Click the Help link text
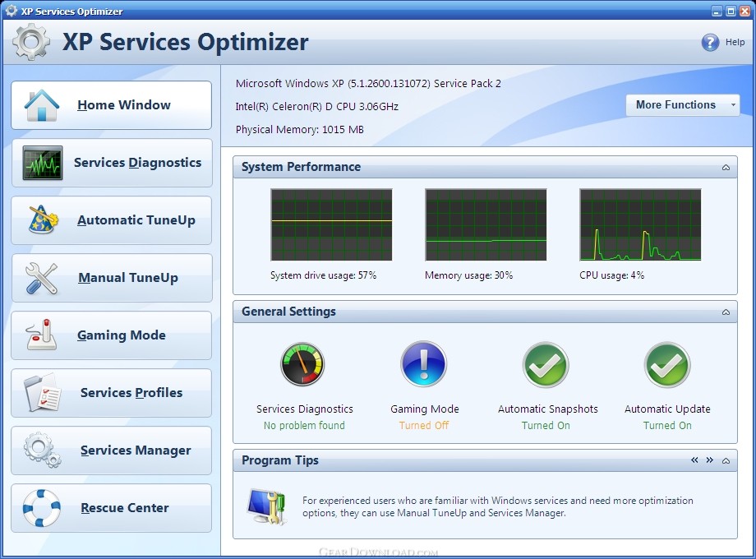The width and height of the screenshot is (756, 559). (x=735, y=42)
